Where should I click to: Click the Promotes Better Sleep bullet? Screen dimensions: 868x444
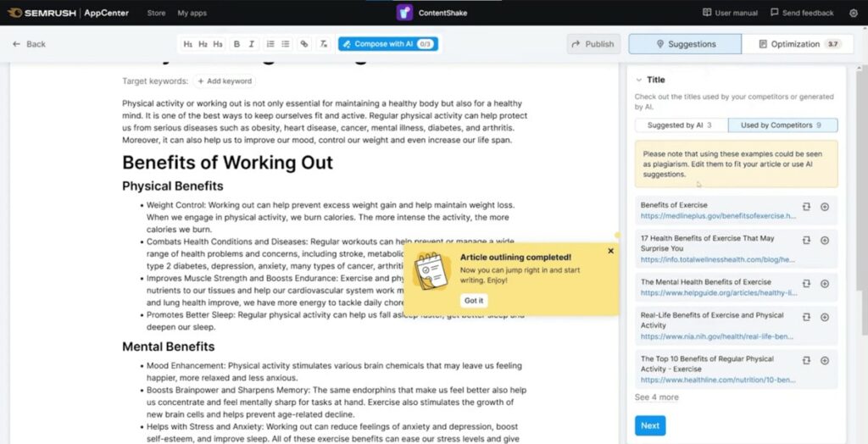(335, 321)
